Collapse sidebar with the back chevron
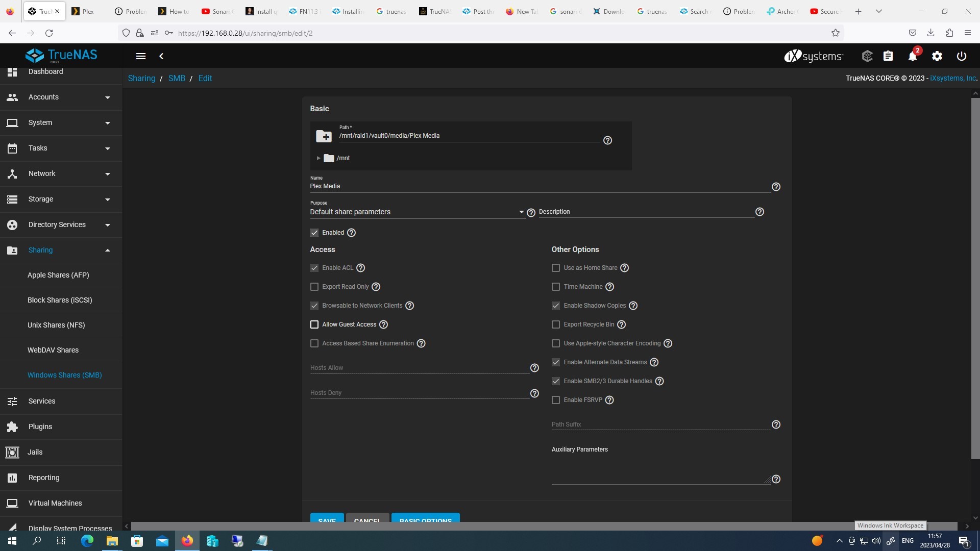The height and width of the screenshot is (551, 980). click(161, 56)
